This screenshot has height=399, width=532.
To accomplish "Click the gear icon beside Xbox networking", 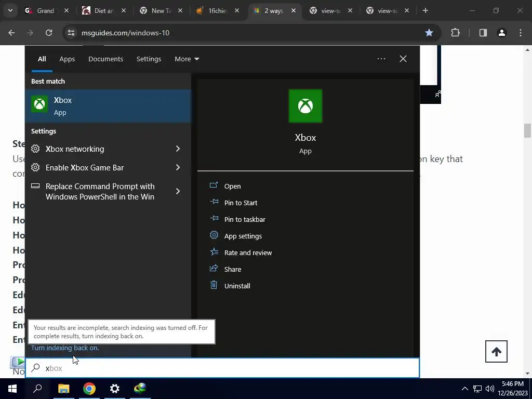I will (35, 149).
